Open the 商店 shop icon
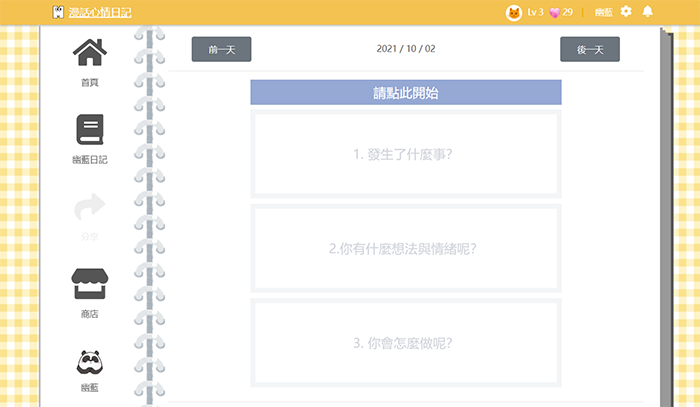Viewport: 700px width, 407px height. [x=90, y=284]
